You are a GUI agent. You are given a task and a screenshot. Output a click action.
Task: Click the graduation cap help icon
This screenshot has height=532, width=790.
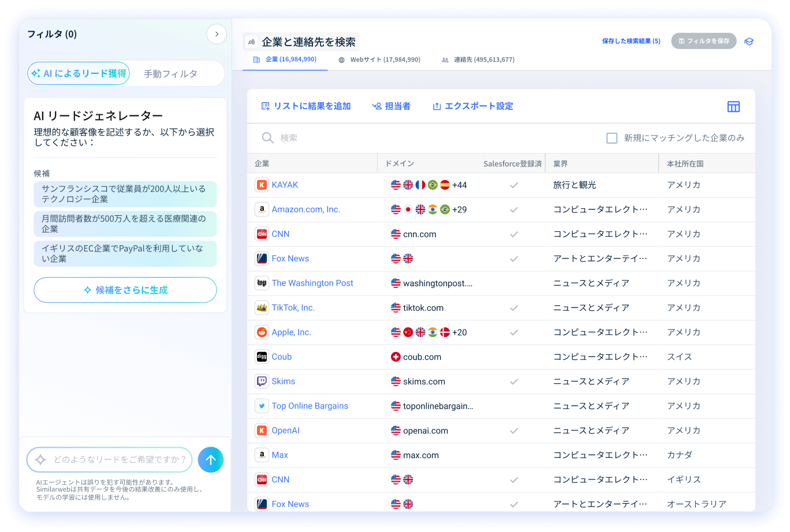click(x=749, y=42)
